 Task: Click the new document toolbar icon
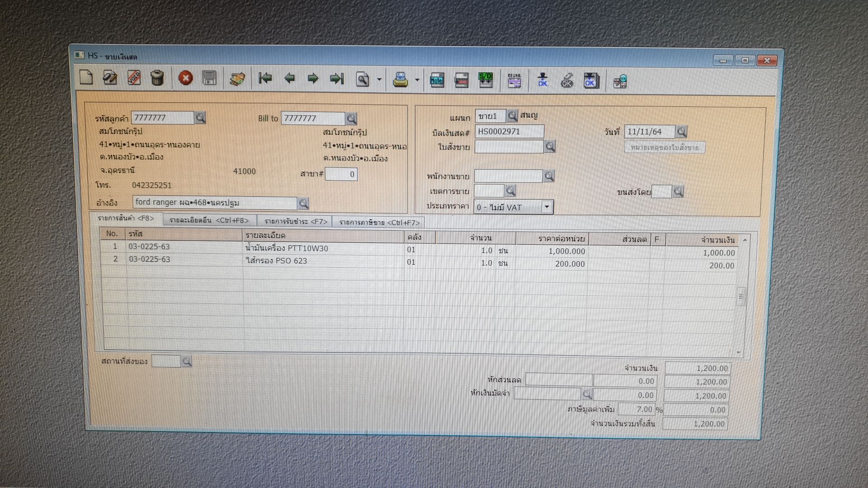(86, 78)
